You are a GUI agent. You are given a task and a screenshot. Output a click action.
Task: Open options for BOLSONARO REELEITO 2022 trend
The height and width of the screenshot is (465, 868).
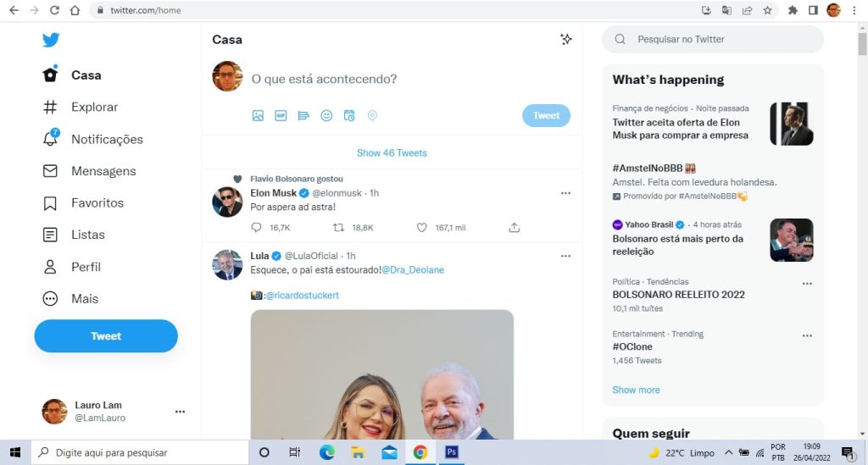click(x=807, y=284)
